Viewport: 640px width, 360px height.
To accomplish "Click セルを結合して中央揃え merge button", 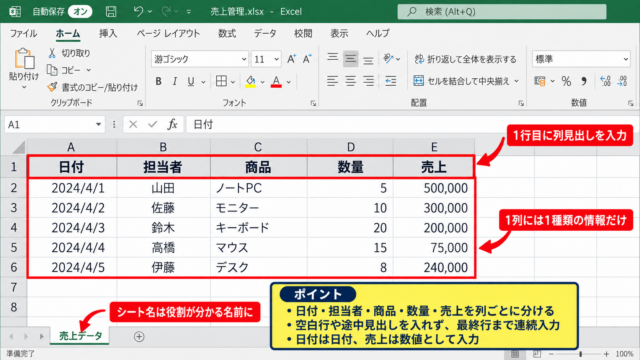I will tap(461, 81).
